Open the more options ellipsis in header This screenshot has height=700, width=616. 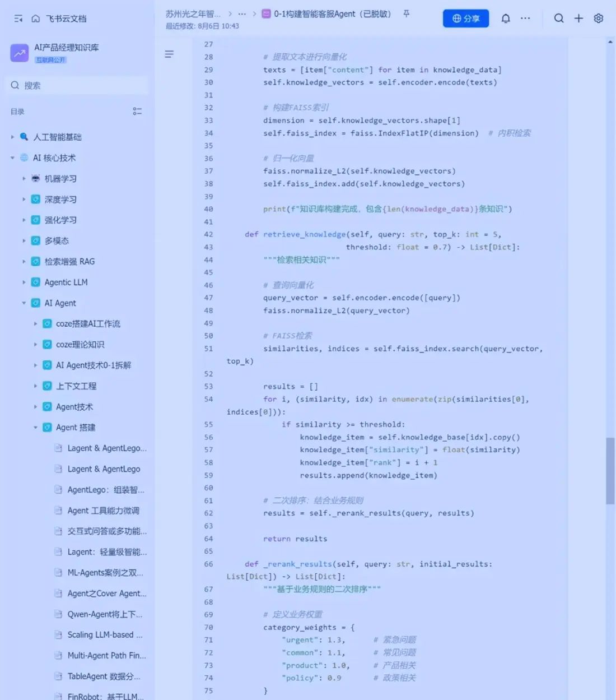525,18
